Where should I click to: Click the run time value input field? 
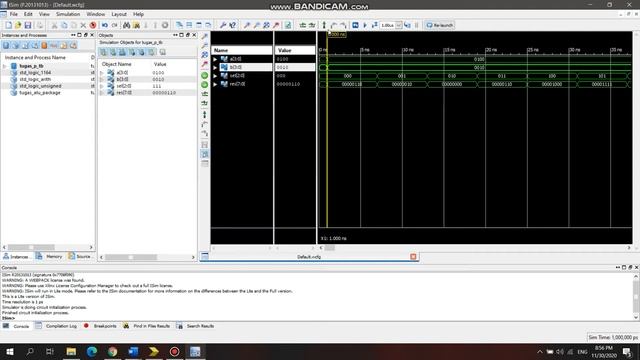click(x=387, y=25)
